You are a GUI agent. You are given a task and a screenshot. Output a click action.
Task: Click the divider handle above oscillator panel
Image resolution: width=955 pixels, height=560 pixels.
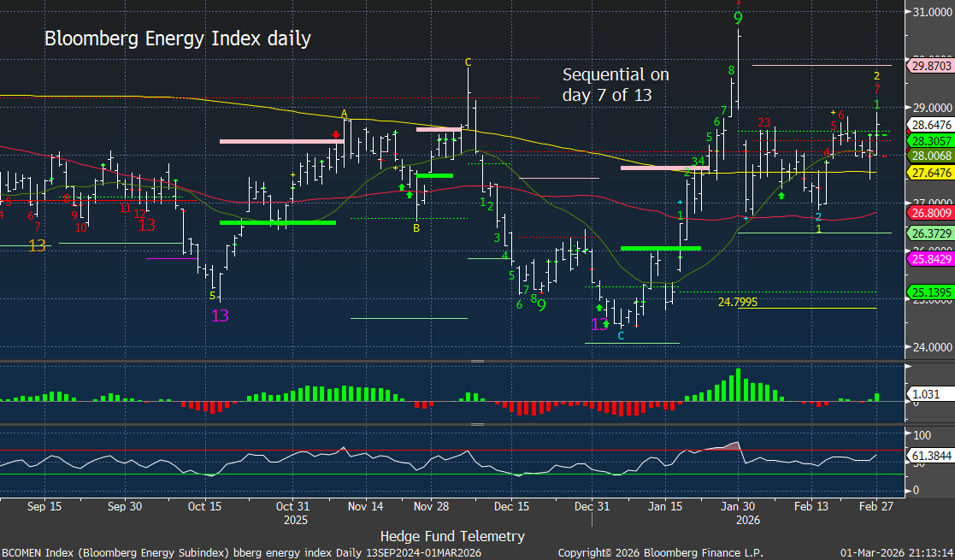point(477,424)
